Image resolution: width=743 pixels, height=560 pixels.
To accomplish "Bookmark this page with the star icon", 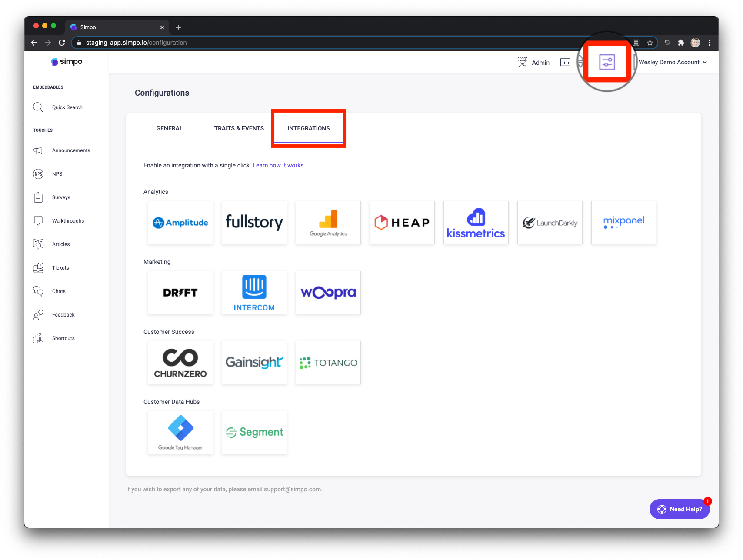I will point(650,43).
